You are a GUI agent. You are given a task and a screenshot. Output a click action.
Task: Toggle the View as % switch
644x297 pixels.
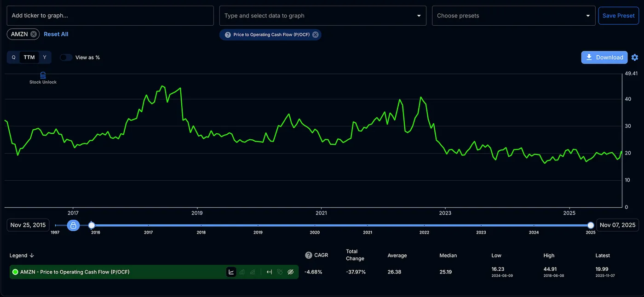point(66,57)
